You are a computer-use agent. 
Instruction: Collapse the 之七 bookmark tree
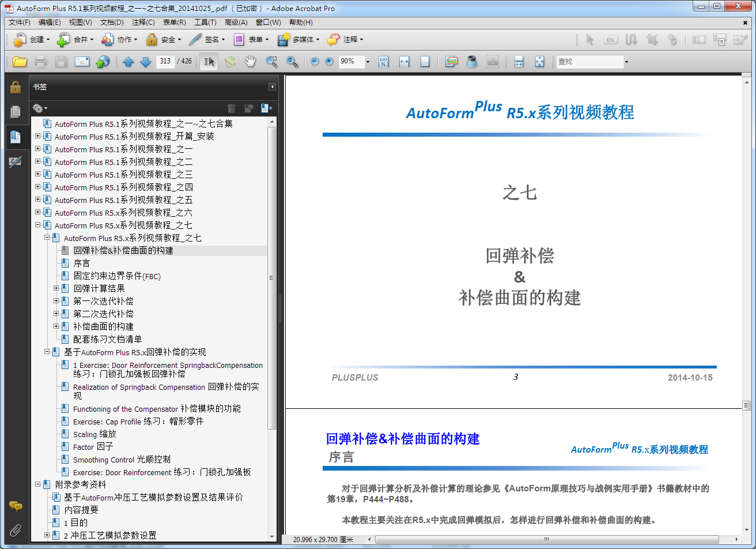point(38,225)
